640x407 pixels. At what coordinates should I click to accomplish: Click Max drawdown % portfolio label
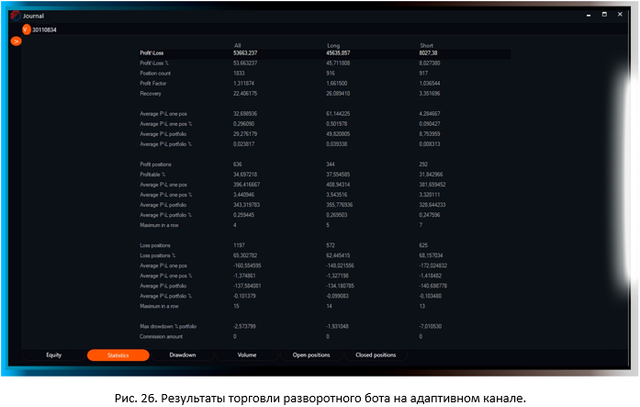pos(168,326)
